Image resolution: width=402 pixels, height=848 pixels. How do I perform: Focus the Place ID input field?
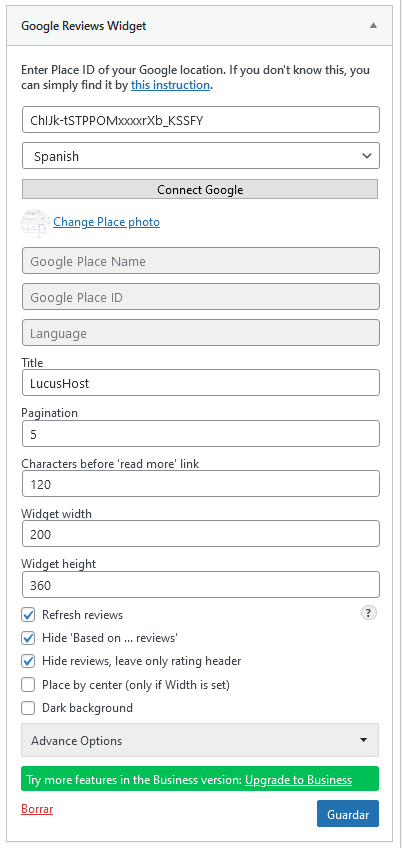(x=201, y=120)
